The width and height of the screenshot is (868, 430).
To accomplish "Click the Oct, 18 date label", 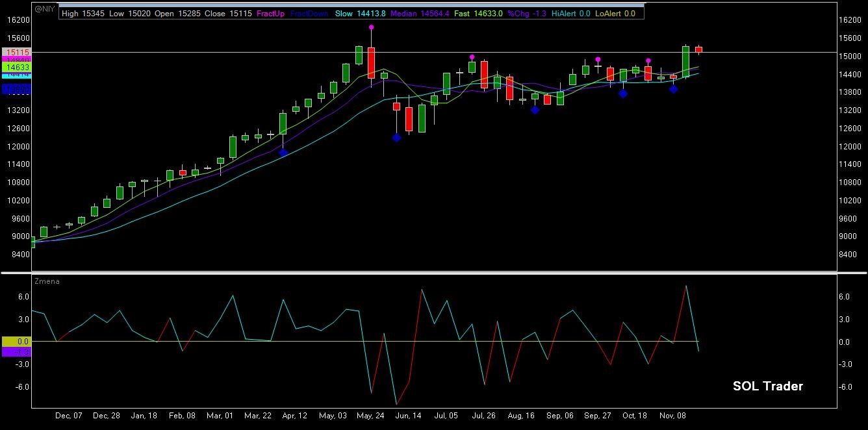I will coord(635,416).
